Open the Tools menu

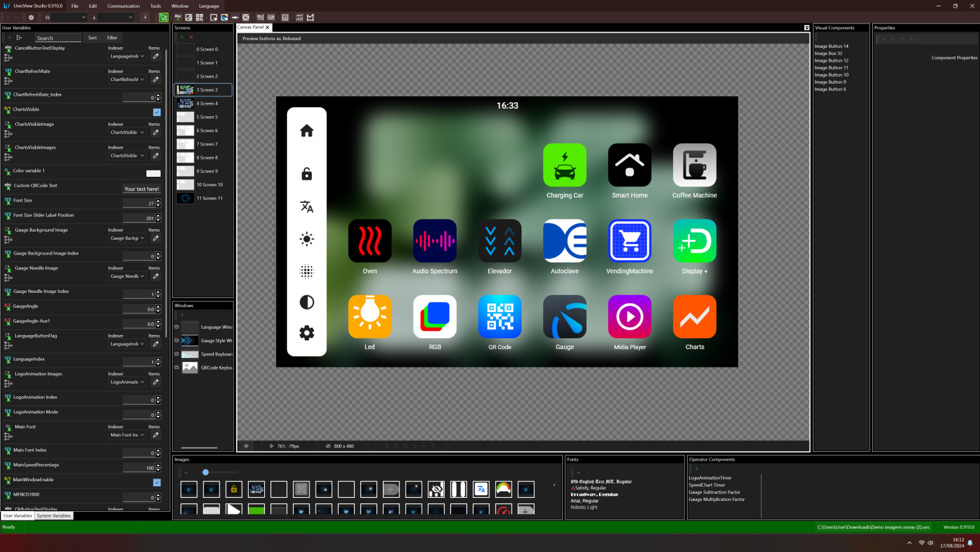(156, 6)
